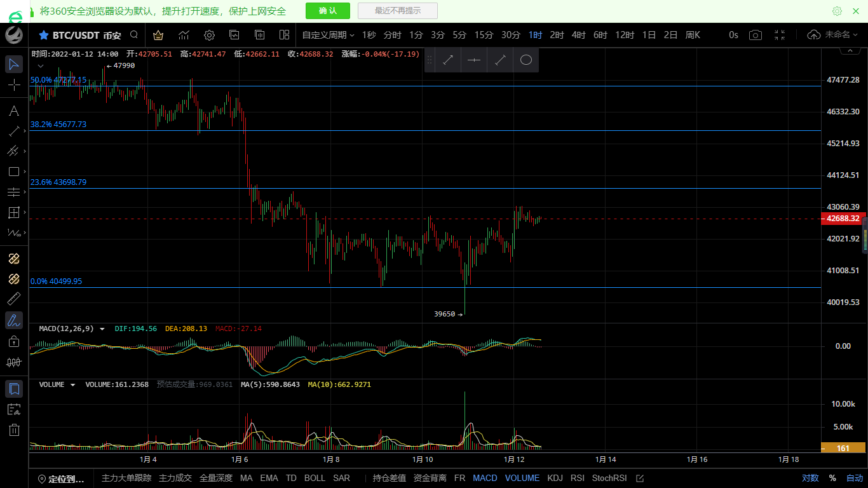The image size is (868, 488).
Task: Open 主力大单跟踪 panel
Action: pos(126,478)
